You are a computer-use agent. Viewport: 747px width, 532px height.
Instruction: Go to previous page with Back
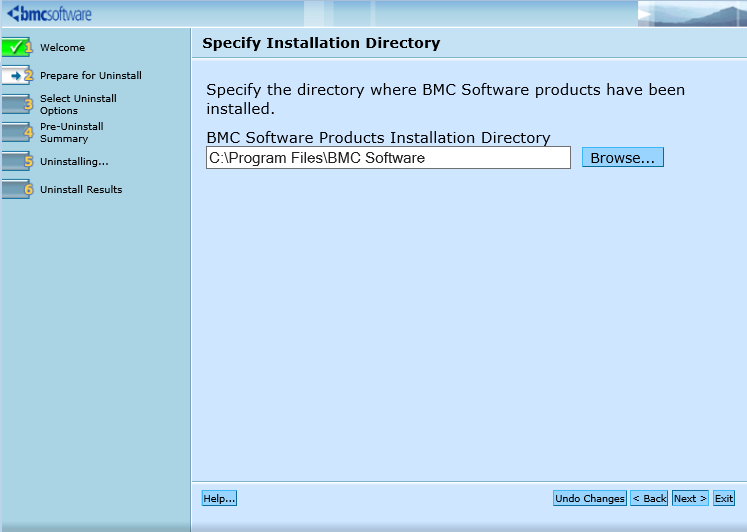click(649, 498)
